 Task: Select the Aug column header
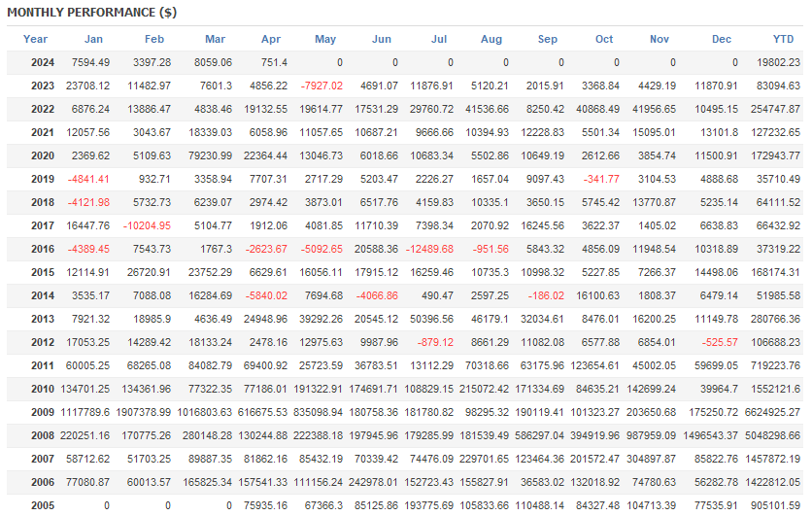[x=491, y=39]
